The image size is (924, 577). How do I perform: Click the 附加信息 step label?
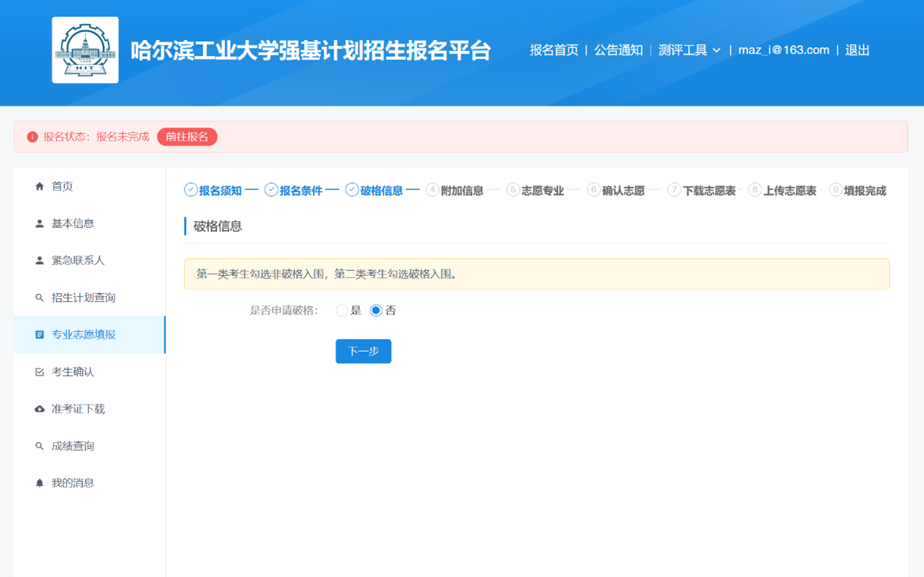462,191
